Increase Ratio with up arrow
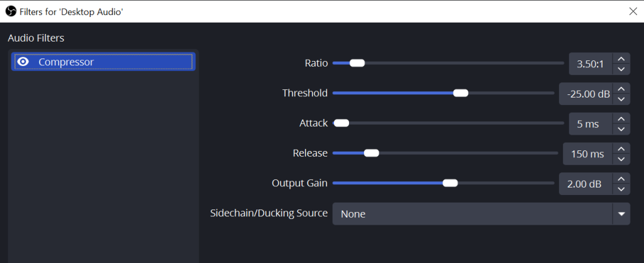The image size is (644, 263). 621,59
